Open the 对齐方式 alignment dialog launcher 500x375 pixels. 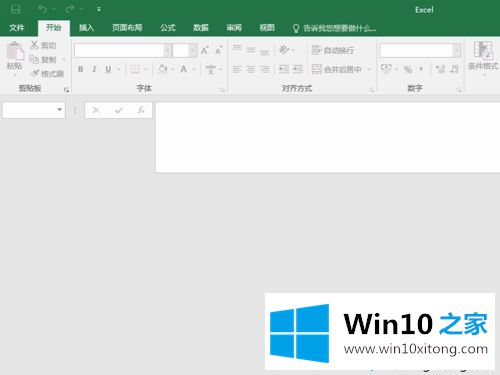[371, 90]
